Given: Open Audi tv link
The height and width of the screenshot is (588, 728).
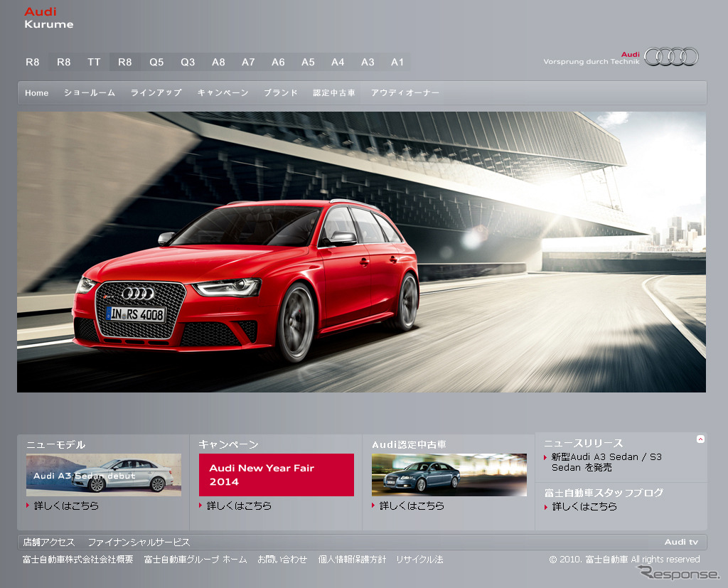Looking at the screenshot, I should coord(681,542).
